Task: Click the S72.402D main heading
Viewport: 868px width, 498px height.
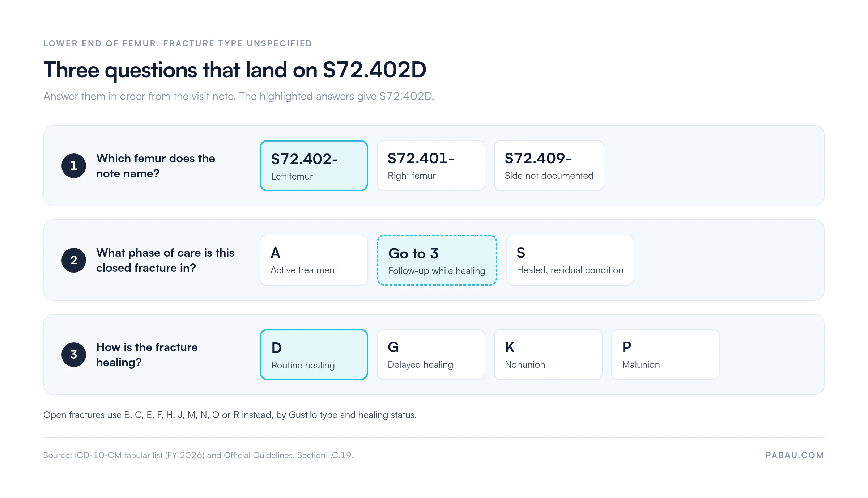Action: click(x=235, y=70)
